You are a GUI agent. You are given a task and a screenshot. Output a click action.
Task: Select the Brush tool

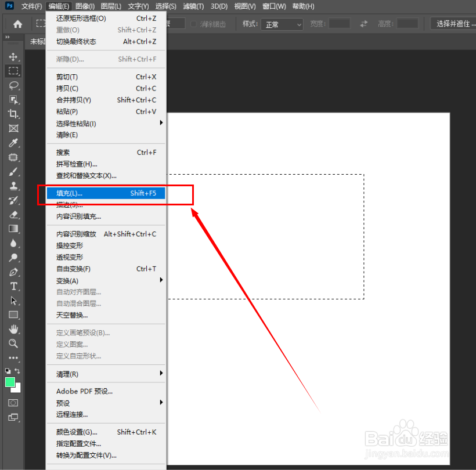(x=13, y=172)
